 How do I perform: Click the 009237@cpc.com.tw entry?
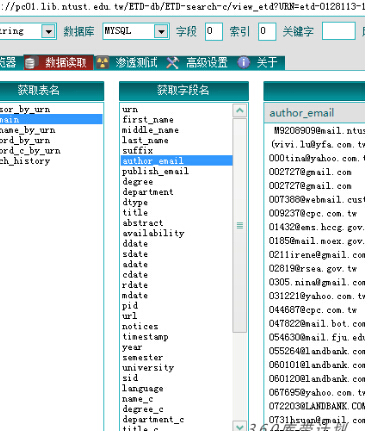(313, 213)
